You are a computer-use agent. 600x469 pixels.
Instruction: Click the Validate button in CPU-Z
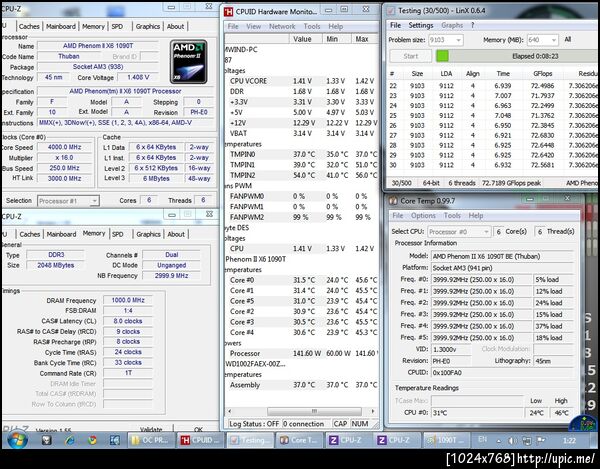coord(151,429)
